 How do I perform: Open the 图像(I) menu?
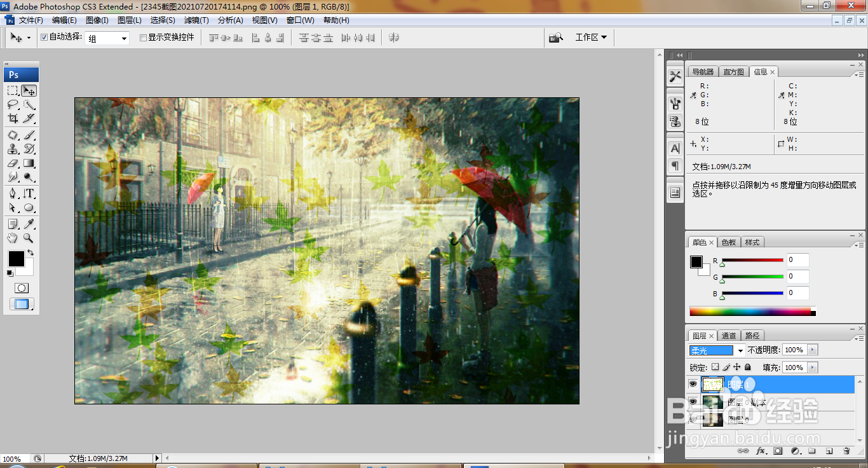tap(97, 20)
